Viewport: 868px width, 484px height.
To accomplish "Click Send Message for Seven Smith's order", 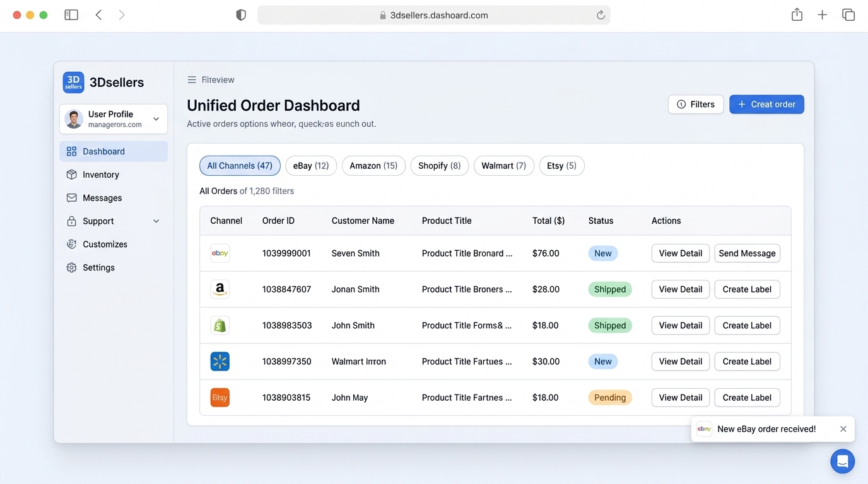I will [x=747, y=253].
